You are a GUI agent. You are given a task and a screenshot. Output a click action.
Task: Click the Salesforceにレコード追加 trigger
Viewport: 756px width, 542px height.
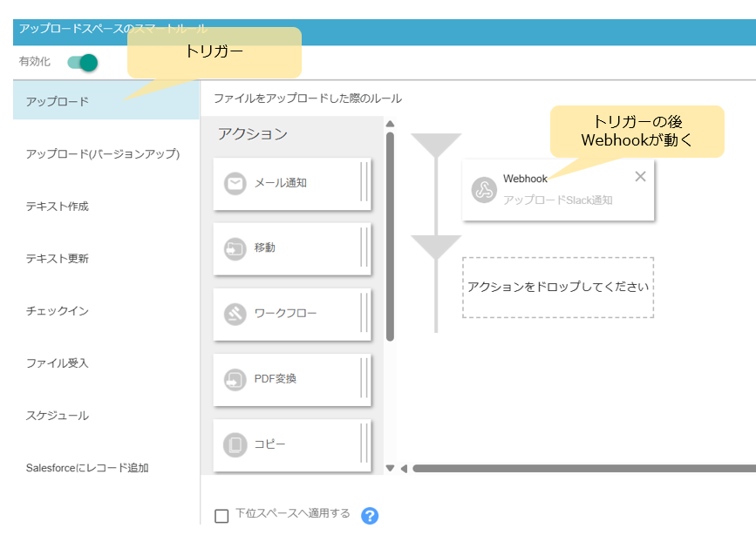pyautogui.click(x=87, y=468)
